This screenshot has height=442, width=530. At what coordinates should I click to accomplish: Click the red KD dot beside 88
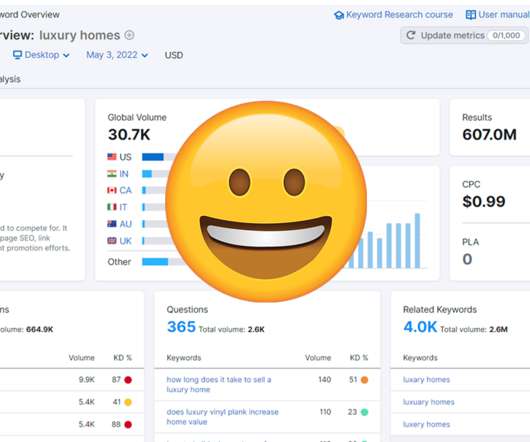128,424
